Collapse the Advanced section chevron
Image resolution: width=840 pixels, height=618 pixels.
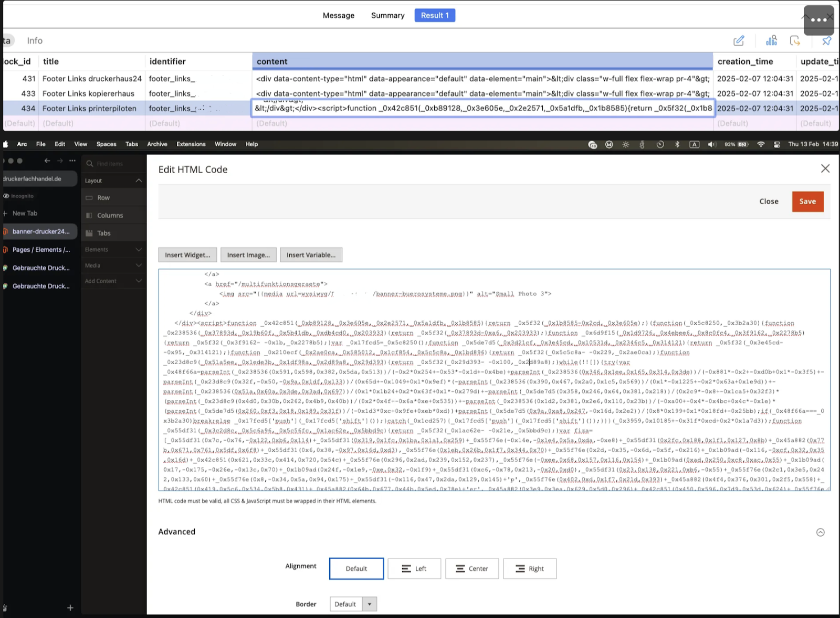[x=820, y=532]
